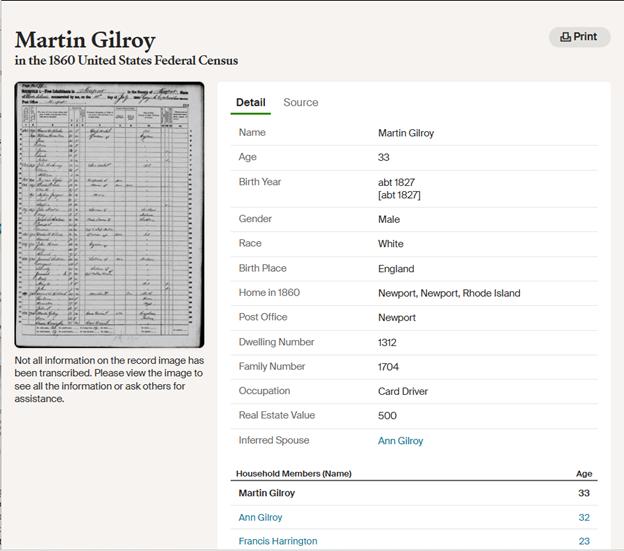Click the birth place value England
The height and width of the screenshot is (551, 624).
point(396,268)
